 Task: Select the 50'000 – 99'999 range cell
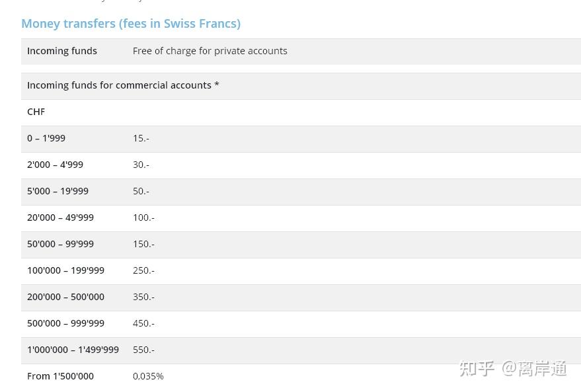60,244
